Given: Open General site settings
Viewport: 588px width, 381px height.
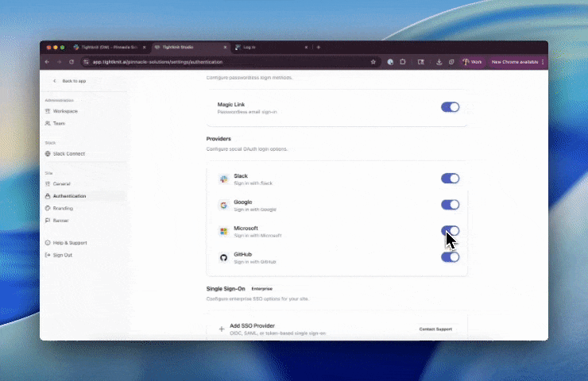Looking at the screenshot, I should 61,184.
